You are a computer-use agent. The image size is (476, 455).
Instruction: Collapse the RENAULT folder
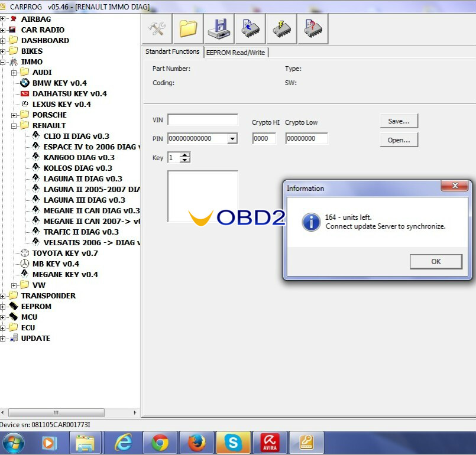[13, 125]
